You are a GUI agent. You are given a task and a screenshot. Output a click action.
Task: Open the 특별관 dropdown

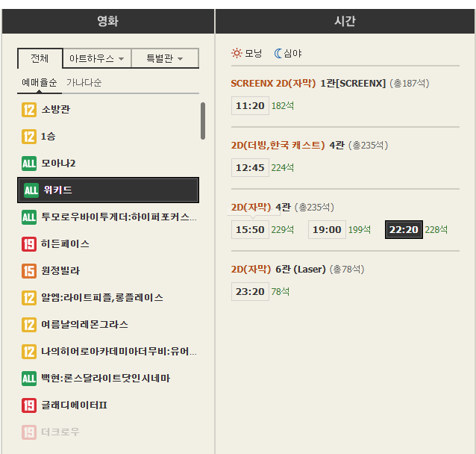pos(164,58)
